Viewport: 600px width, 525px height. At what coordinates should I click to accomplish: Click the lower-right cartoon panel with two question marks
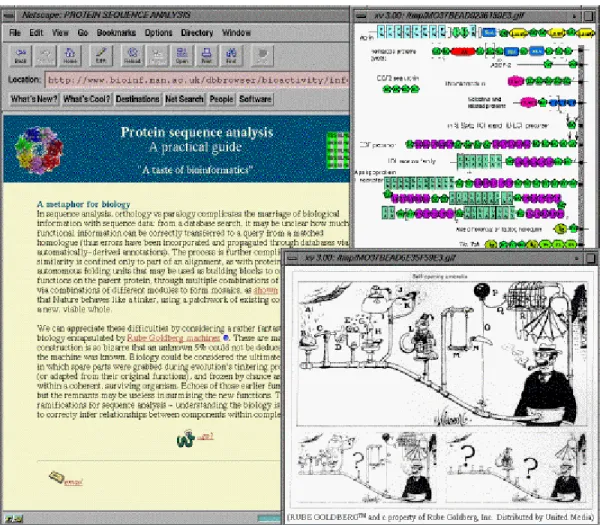coord(516,468)
